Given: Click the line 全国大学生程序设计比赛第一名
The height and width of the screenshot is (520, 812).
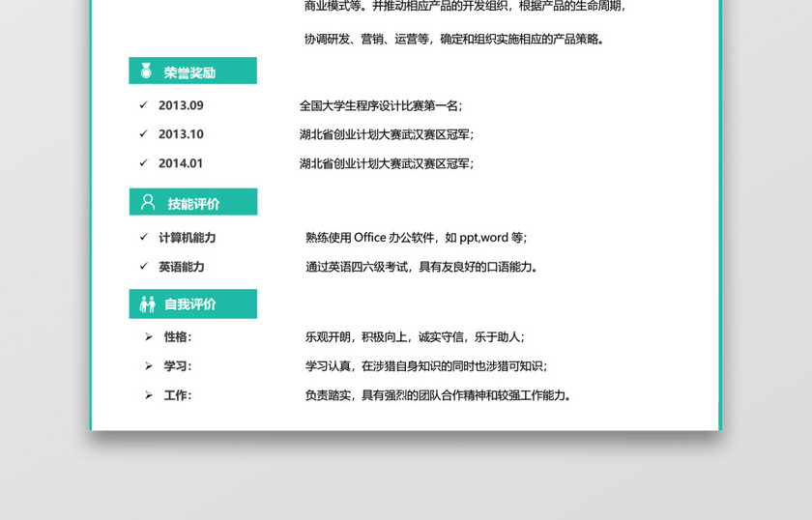Looking at the screenshot, I should pos(381,105).
